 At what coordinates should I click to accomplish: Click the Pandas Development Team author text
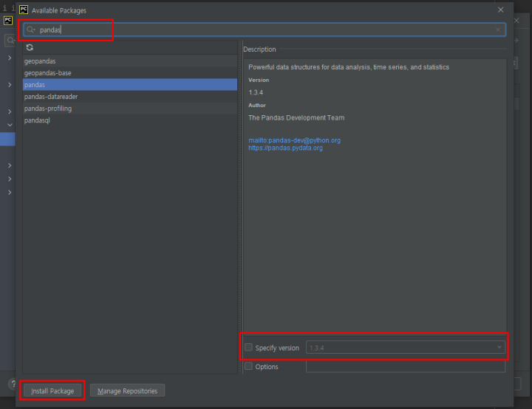(296, 117)
